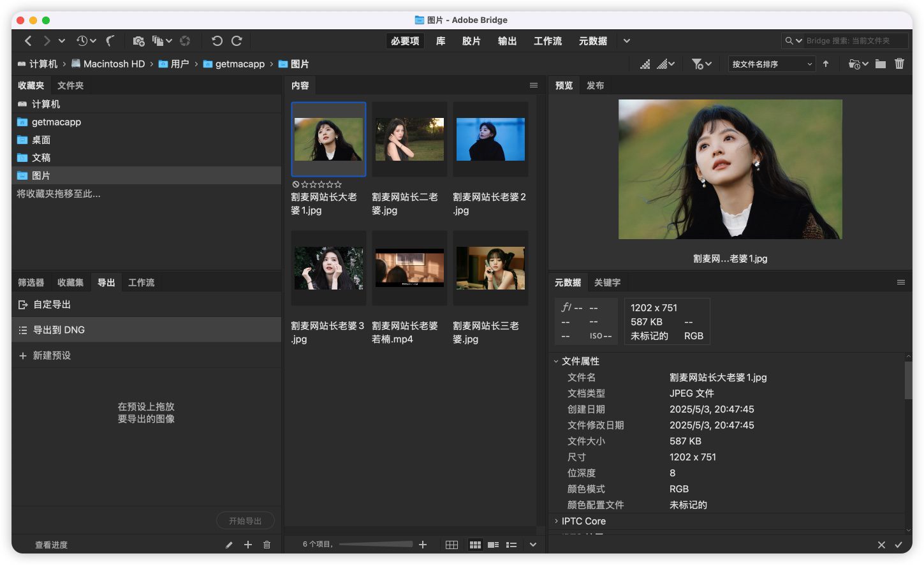Click 新建预设 to create preset

pyautogui.click(x=52, y=355)
